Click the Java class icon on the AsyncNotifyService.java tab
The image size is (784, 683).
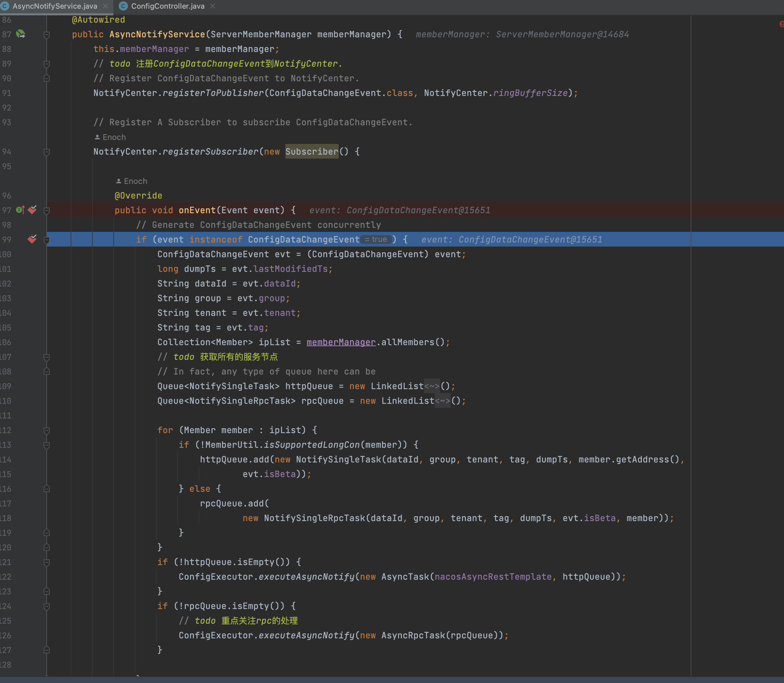coord(5,6)
